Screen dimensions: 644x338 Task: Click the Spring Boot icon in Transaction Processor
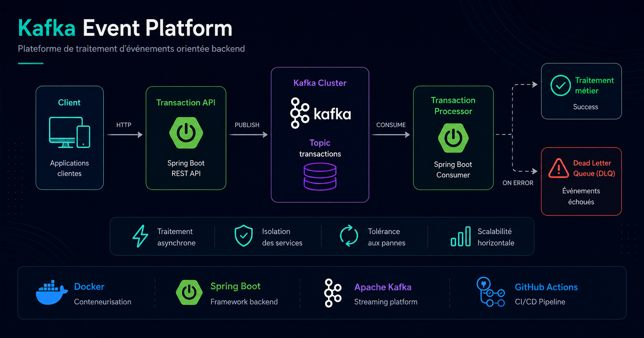point(453,138)
